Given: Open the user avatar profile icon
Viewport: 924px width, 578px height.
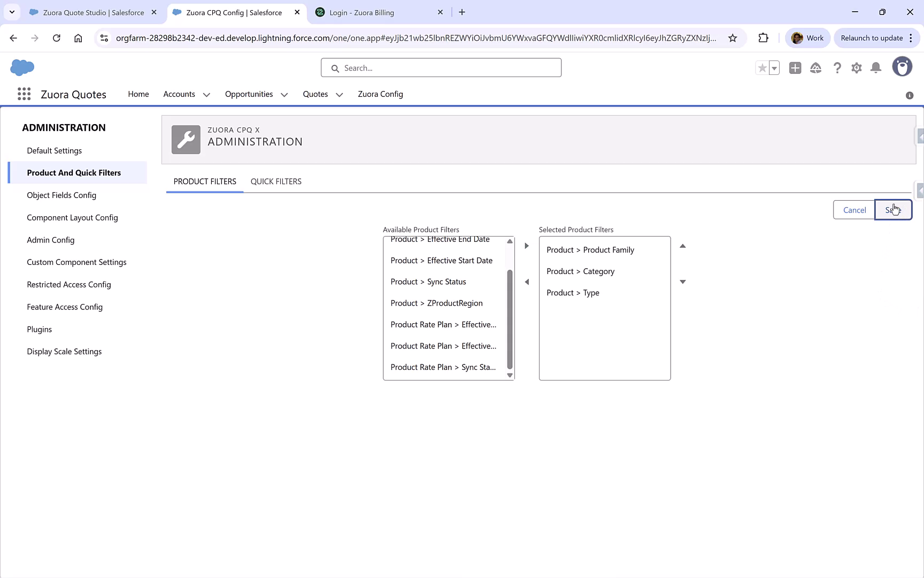Looking at the screenshot, I should pyautogui.click(x=902, y=66).
